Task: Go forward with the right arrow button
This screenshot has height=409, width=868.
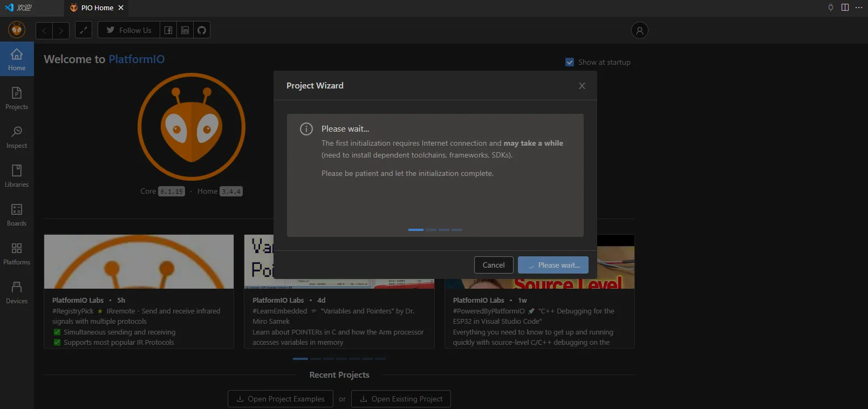Action: coord(61,30)
